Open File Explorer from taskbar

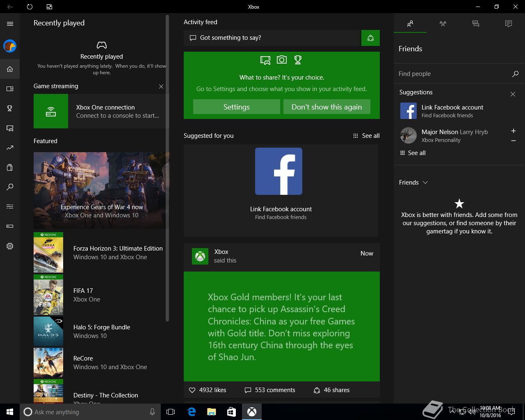click(211, 412)
